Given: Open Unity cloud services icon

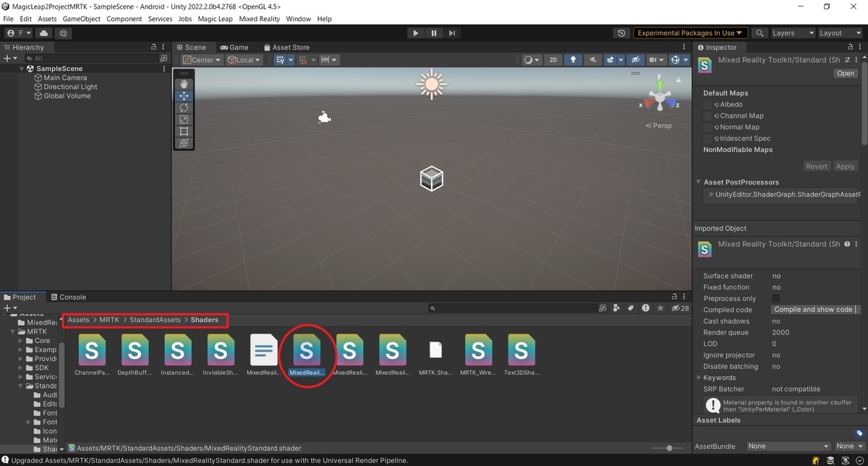Looking at the screenshot, I should click(x=45, y=33).
